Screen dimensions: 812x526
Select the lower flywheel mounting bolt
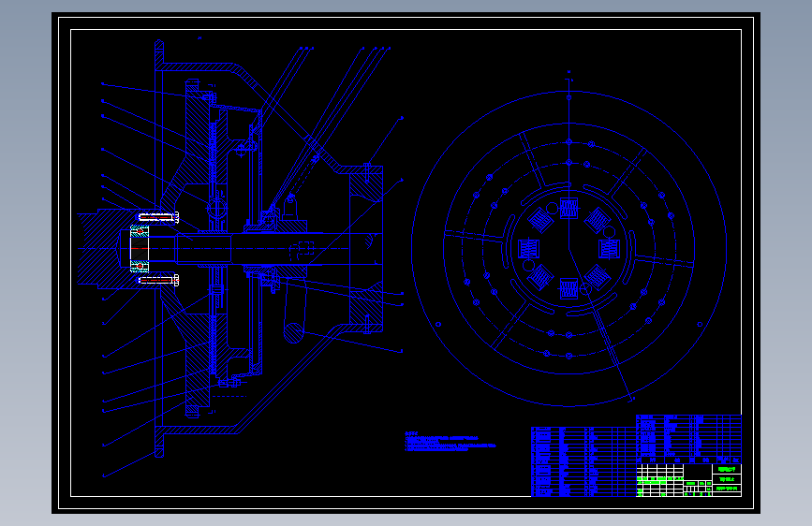click(x=158, y=280)
